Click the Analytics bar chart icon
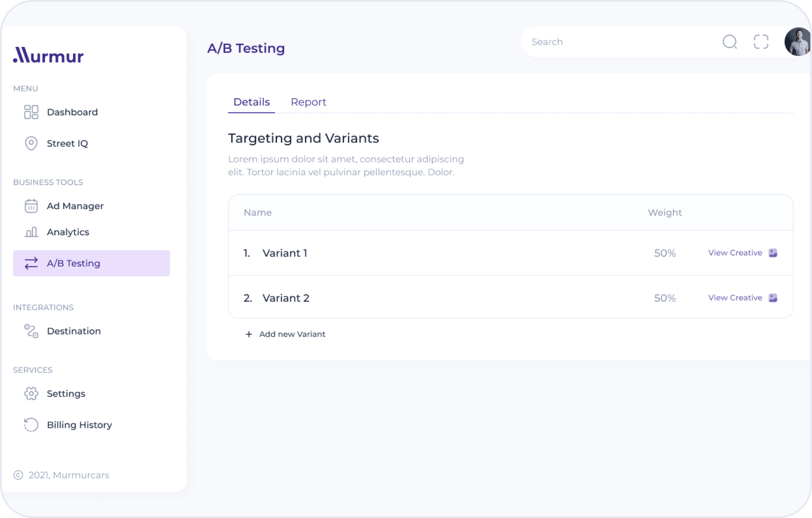The width and height of the screenshot is (812, 518). coord(31,232)
